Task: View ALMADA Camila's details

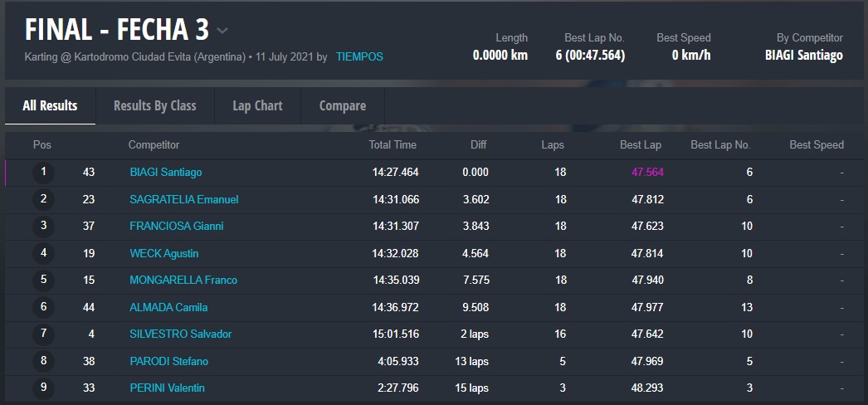Action: 168,307
